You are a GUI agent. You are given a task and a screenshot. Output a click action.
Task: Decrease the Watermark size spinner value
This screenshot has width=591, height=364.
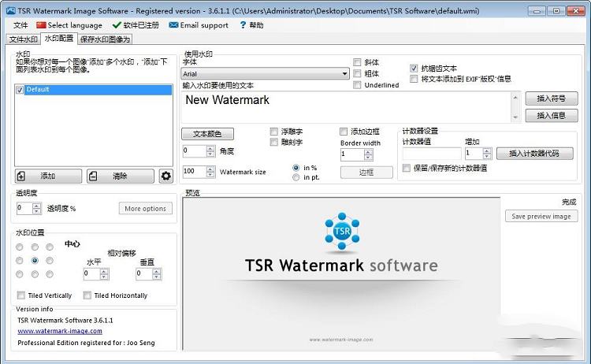coord(210,174)
